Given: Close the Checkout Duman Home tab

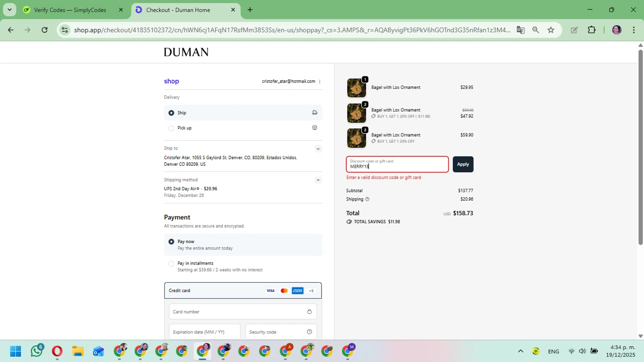Looking at the screenshot, I should coord(233,10).
